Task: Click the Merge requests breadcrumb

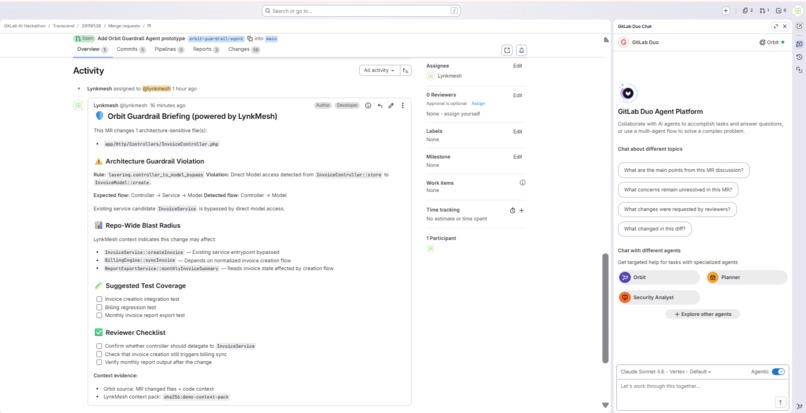Action: click(x=124, y=25)
